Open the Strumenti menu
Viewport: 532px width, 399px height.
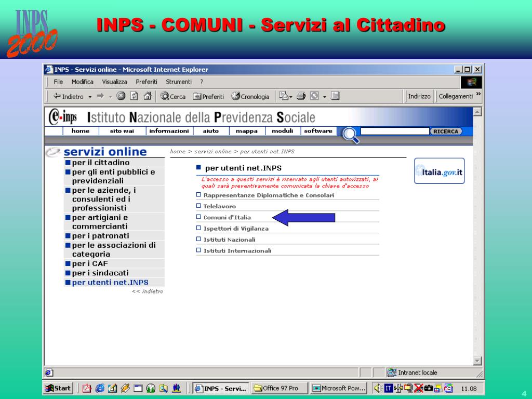point(179,82)
